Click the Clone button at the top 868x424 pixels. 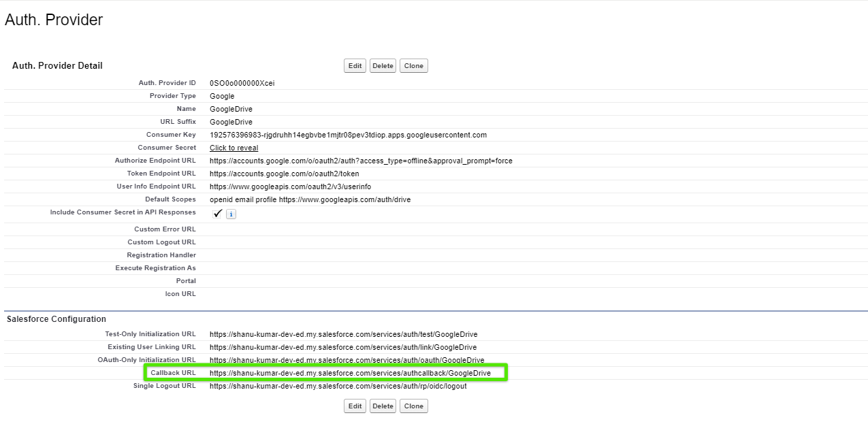click(413, 65)
